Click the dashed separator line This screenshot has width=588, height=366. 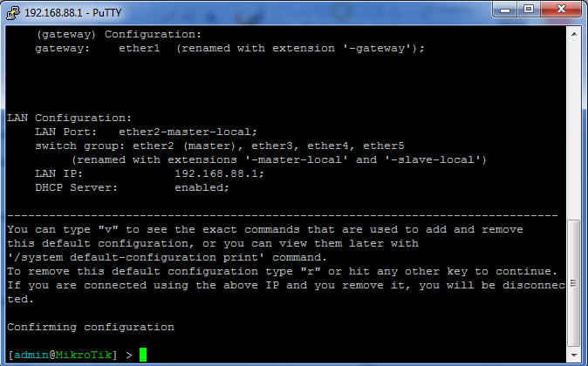[279, 214]
